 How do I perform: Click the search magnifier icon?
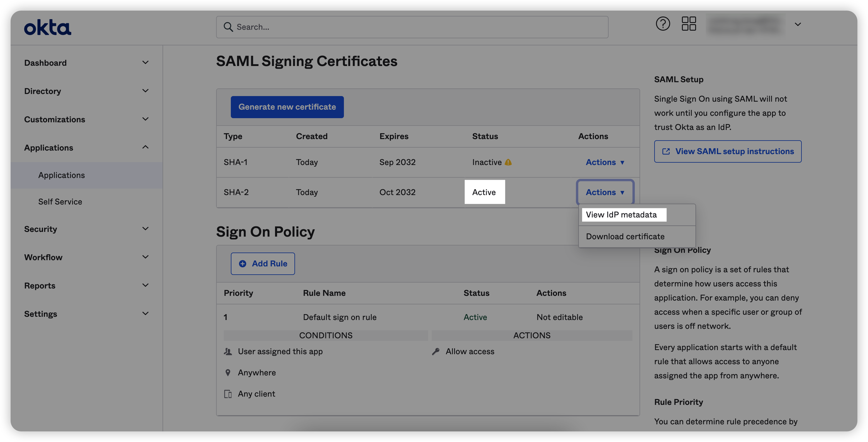point(228,27)
